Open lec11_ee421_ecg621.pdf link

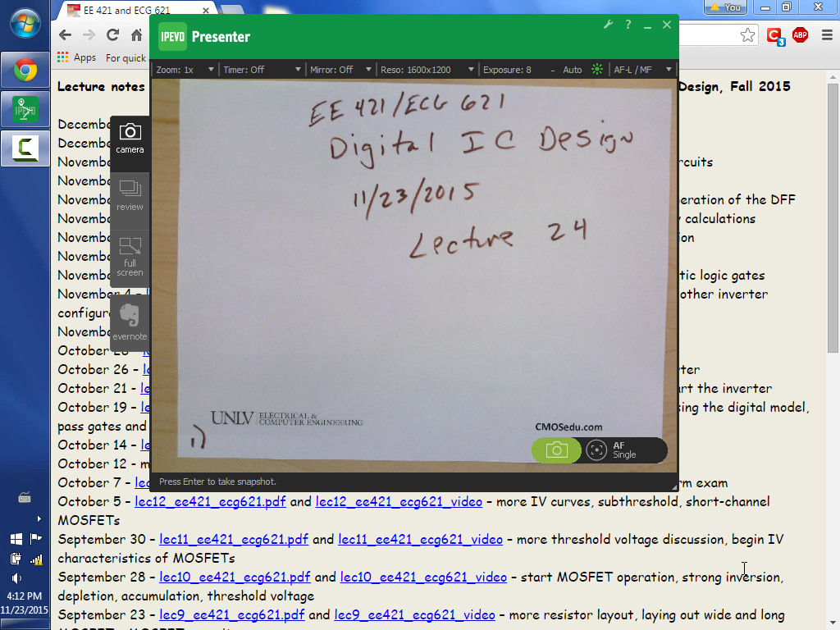tap(234, 539)
